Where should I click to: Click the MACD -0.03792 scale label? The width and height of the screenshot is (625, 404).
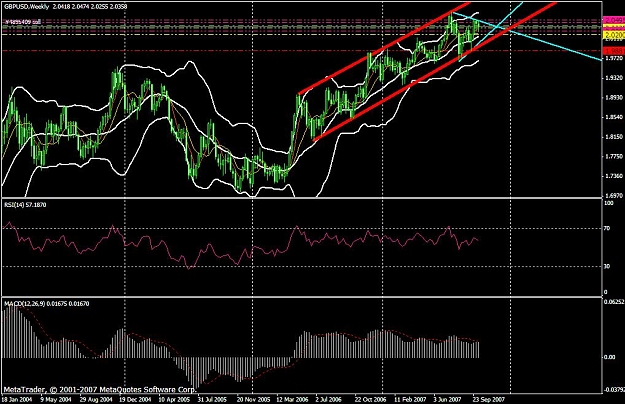(x=614, y=390)
